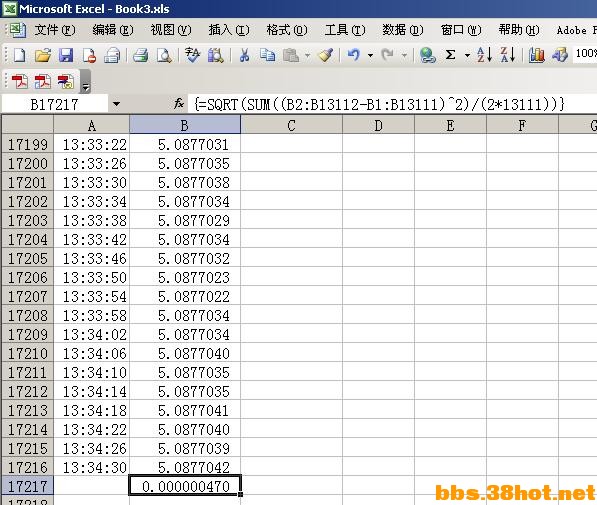Open the Undo history dropdown arrow
Viewport: 597px width, 505px height.
point(370,56)
